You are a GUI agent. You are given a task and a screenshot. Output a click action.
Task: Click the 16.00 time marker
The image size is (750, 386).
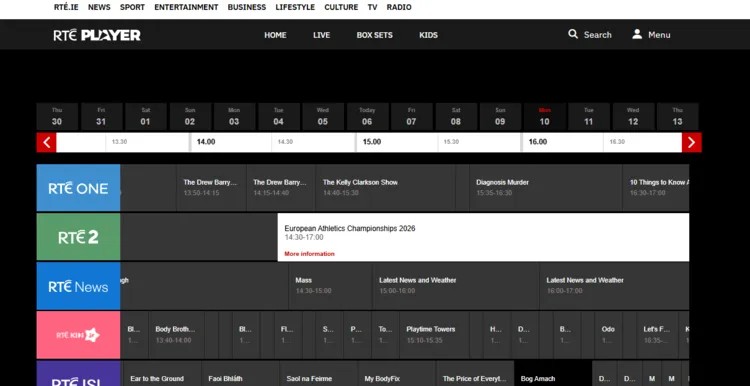coord(538,142)
